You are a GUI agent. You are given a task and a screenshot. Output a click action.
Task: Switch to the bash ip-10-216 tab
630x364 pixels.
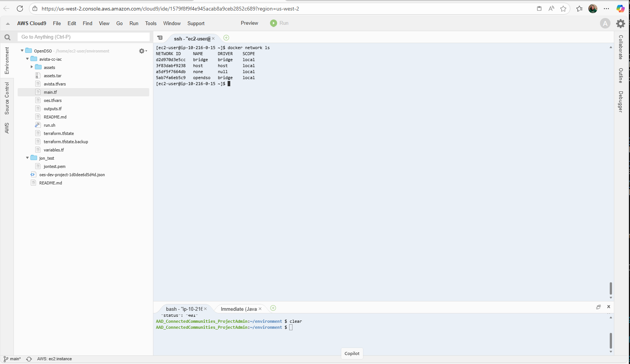184,309
